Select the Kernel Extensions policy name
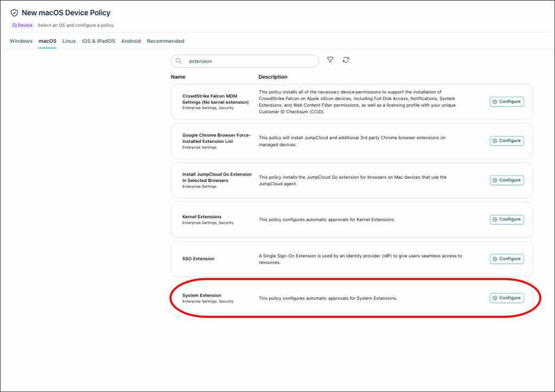 202,217
